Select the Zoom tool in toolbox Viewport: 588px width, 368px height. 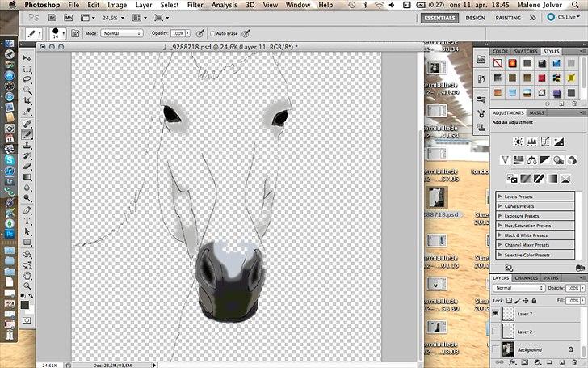pyautogui.click(x=27, y=284)
